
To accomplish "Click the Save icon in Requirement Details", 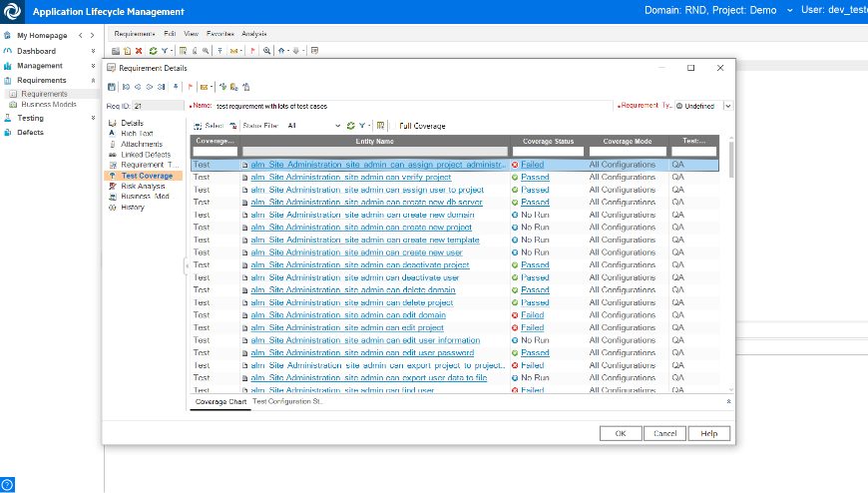I will (x=111, y=87).
